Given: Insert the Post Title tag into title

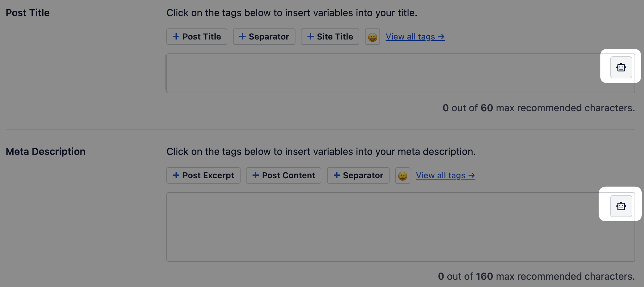Looking at the screenshot, I should coord(197,37).
